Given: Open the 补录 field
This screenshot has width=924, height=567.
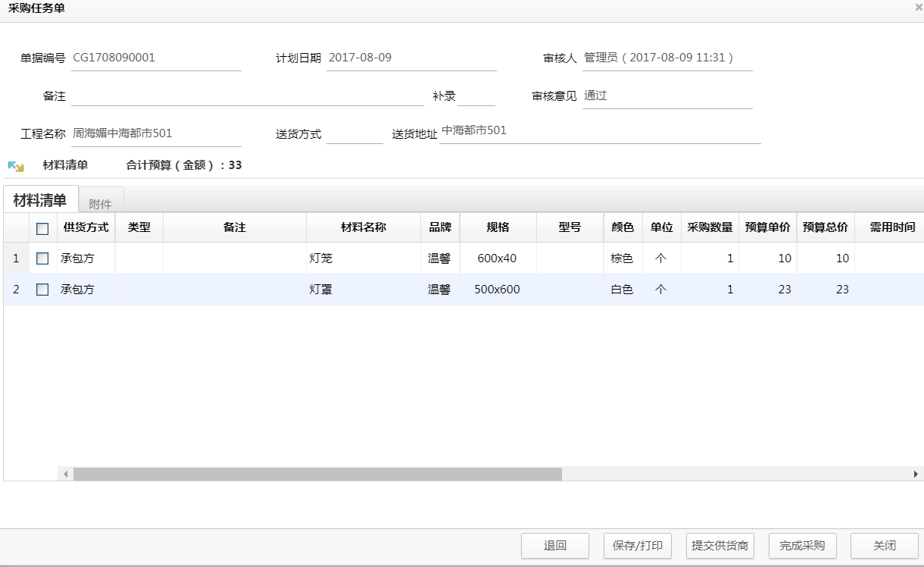Looking at the screenshot, I should coord(476,96).
